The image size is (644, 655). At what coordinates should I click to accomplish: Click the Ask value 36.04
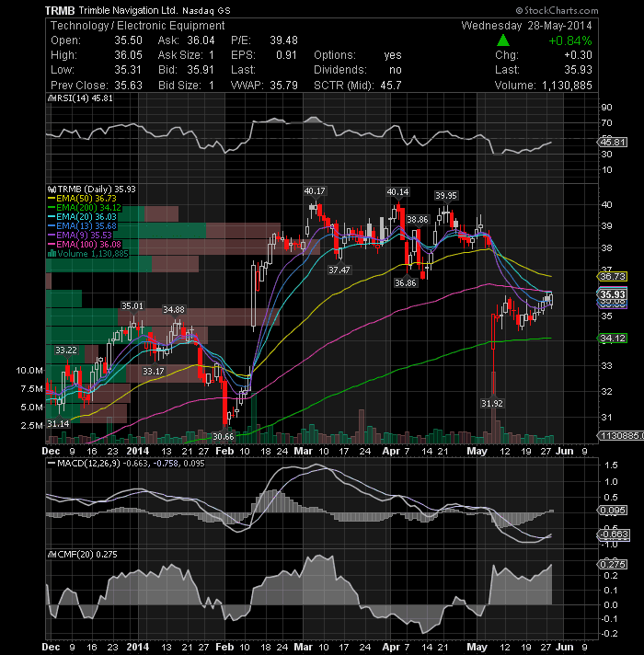pyautogui.click(x=201, y=40)
